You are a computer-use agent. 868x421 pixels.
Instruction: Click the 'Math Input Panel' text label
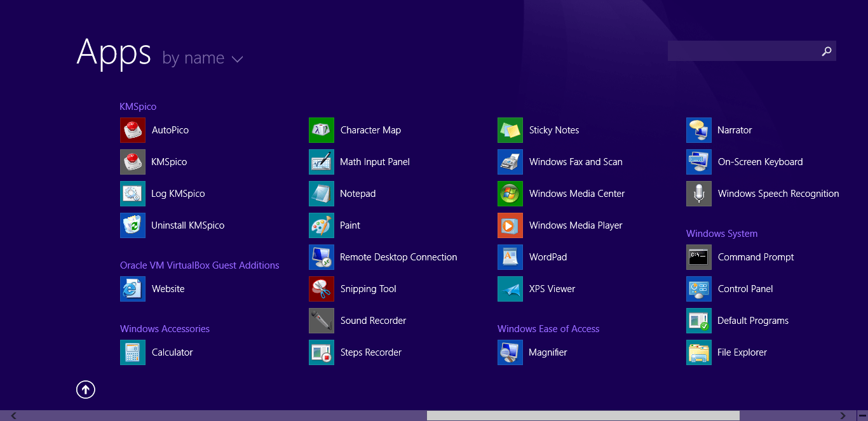[x=375, y=162]
